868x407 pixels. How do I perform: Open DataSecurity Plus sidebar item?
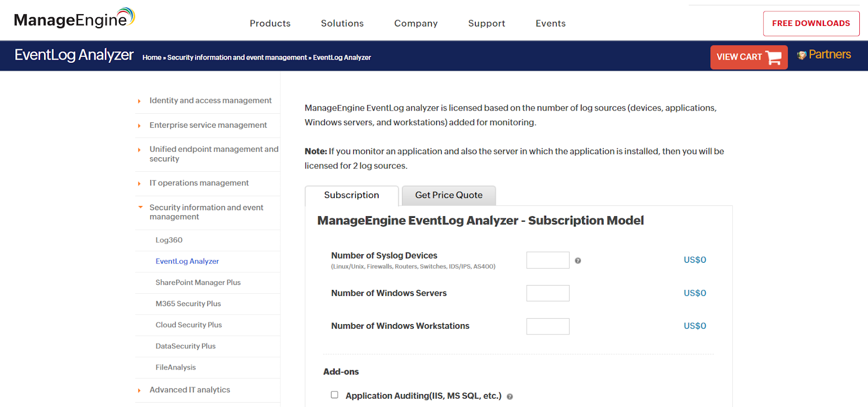186,346
